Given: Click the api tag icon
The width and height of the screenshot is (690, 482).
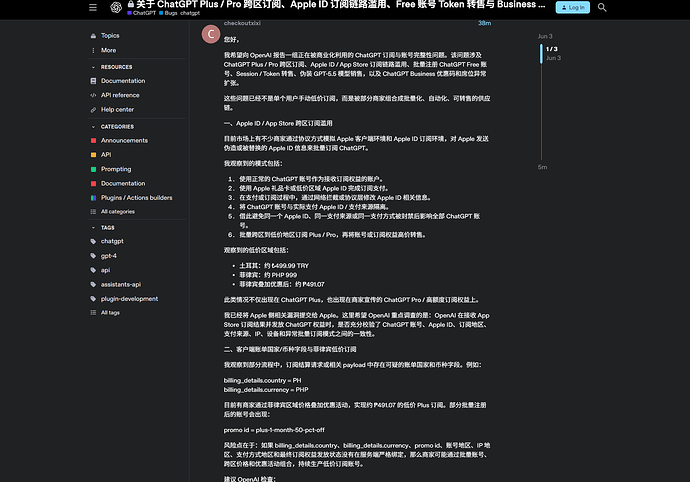Looking at the screenshot, I should coord(93,270).
